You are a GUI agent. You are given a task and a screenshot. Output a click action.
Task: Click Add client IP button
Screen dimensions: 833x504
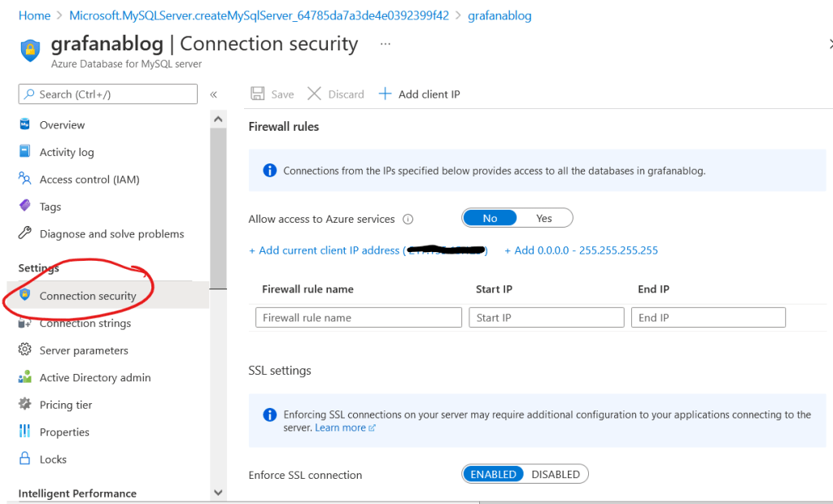click(x=420, y=94)
